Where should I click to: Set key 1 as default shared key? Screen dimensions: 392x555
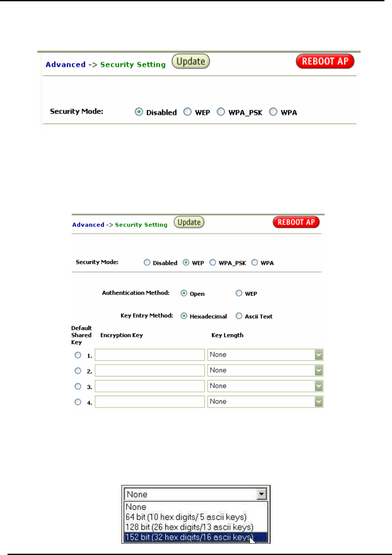[x=78, y=355]
